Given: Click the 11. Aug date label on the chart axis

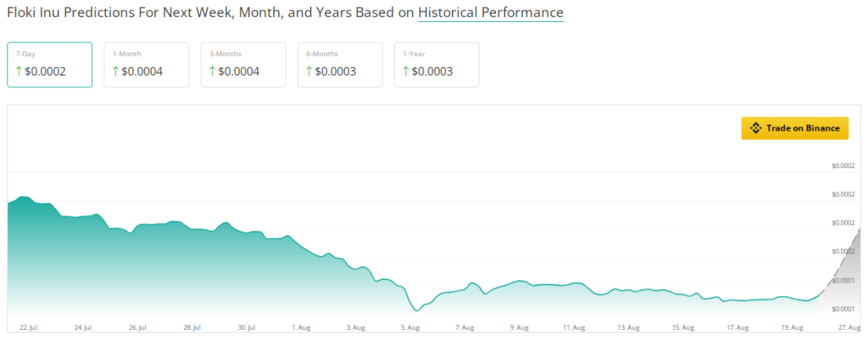Looking at the screenshot, I should 574,328.
